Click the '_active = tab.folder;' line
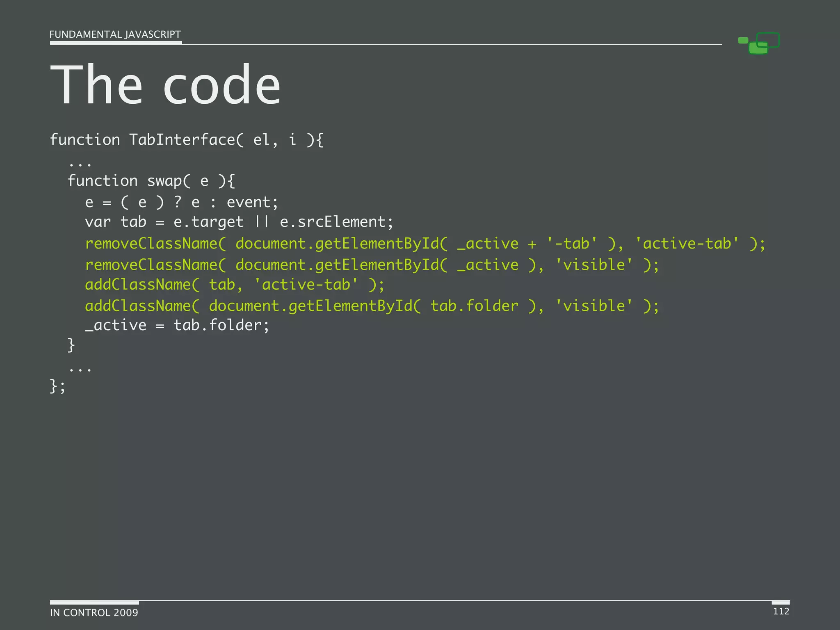The image size is (840, 630). coord(177,325)
